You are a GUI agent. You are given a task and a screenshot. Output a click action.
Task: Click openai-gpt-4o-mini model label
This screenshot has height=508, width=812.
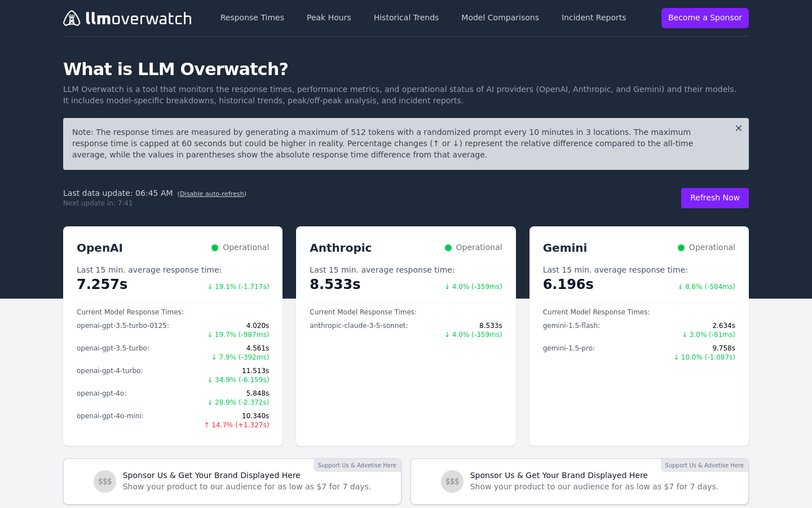110,416
